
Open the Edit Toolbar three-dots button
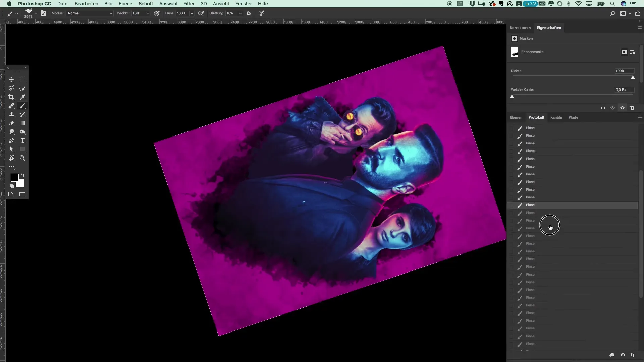[x=11, y=167]
